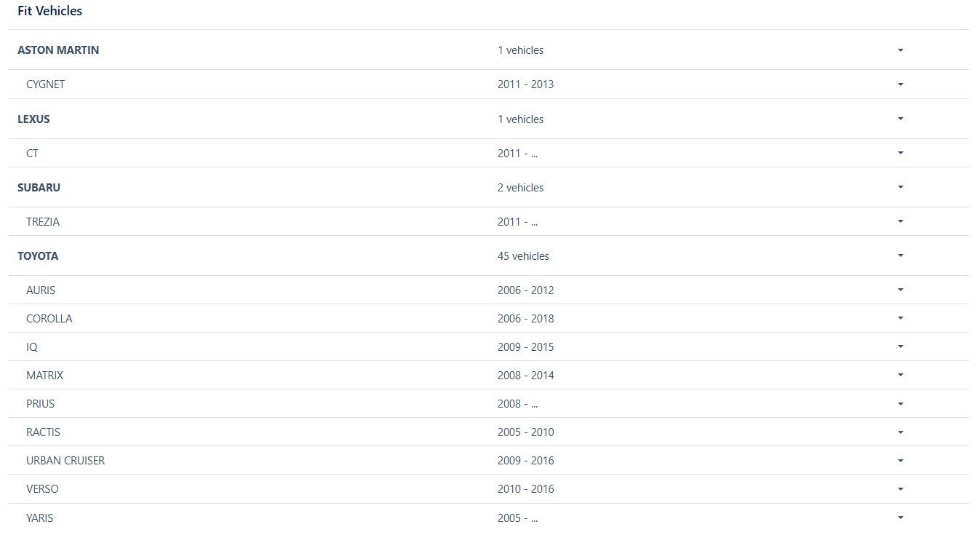Viewport: 980px width, 543px height.
Task: Expand the ASTON MARTIN row arrow
Action: 900,50
